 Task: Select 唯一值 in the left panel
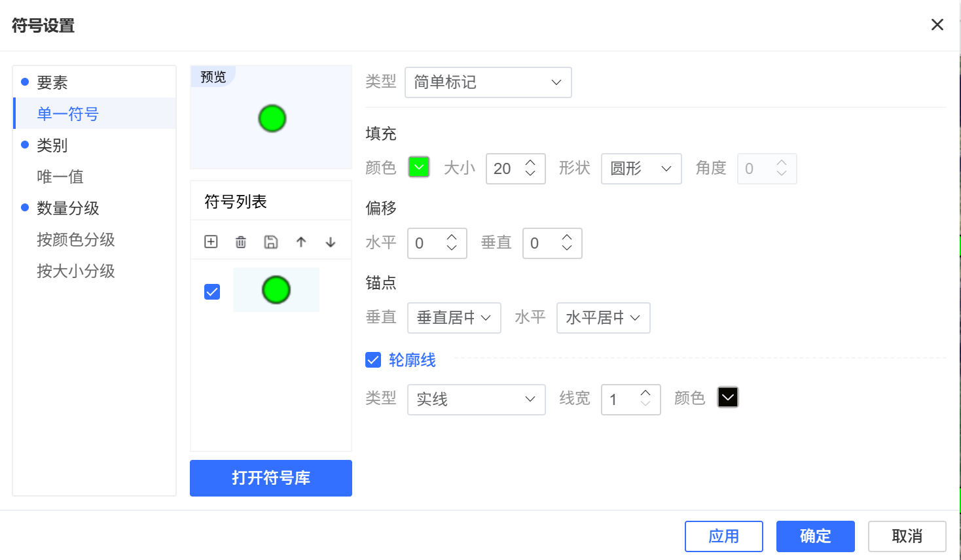click(x=60, y=177)
